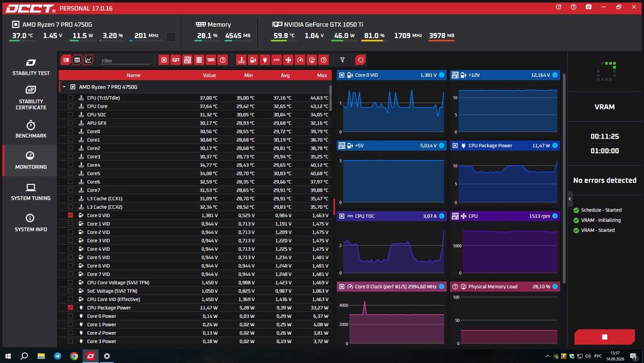Open the Stability Certificate section
Screen dimensions: 644x363
point(30,98)
